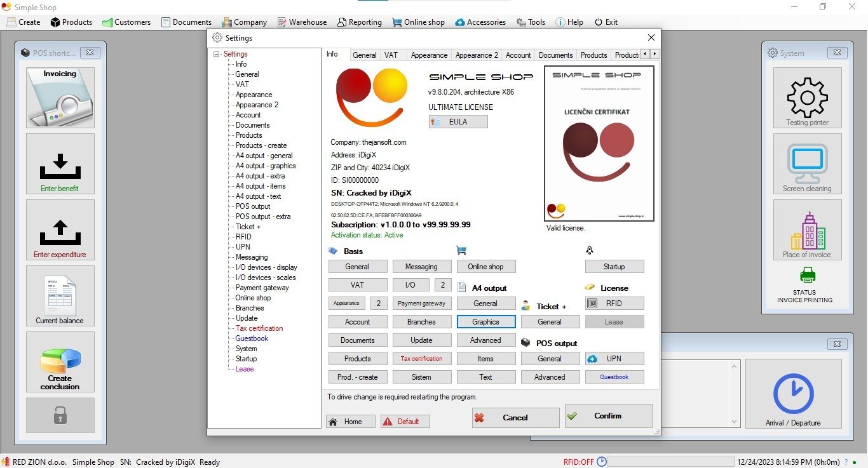Click the Messaging button

click(x=422, y=267)
